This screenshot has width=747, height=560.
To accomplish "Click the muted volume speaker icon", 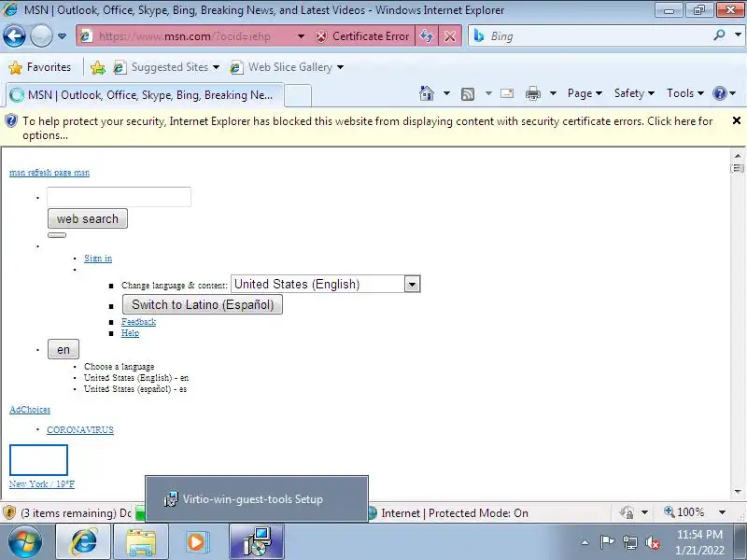I will [x=652, y=542].
